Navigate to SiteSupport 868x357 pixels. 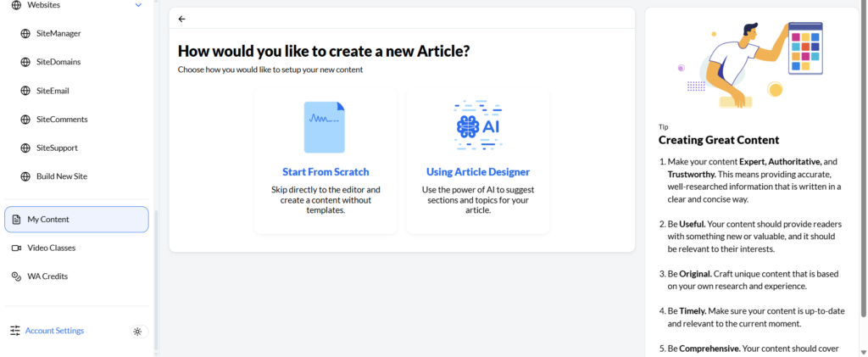(57, 148)
